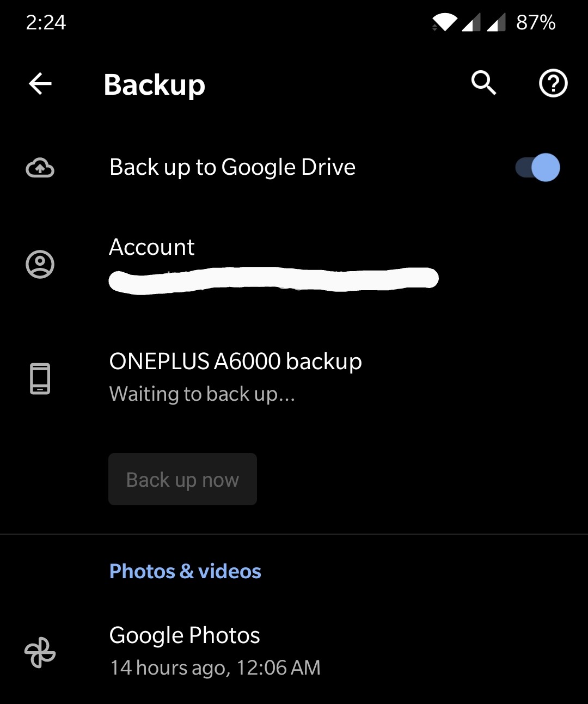Tap the Waiting to back up status text
588x704 pixels.
point(202,394)
